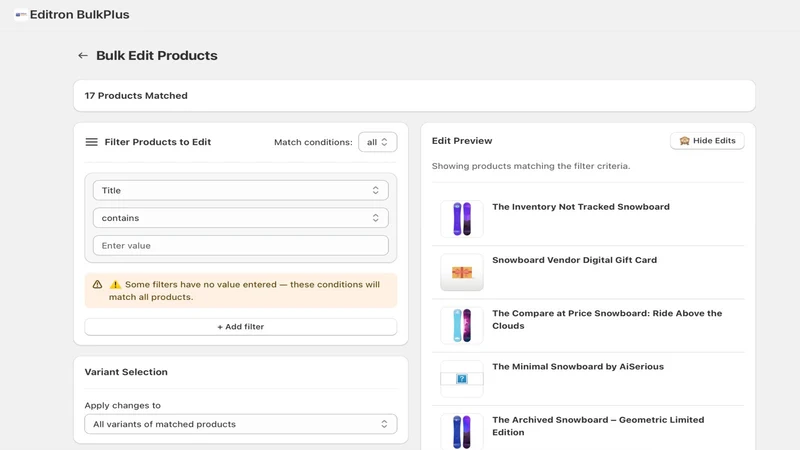
Task: Open the Match conditions 'all' dropdown
Action: [378, 142]
